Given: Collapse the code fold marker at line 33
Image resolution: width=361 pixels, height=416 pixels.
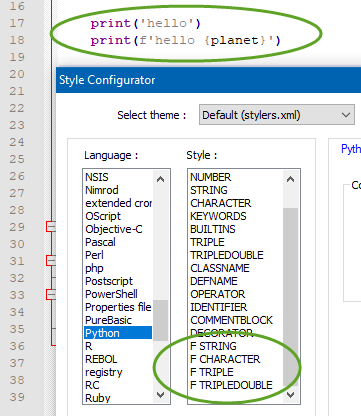Looking at the screenshot, I should (51, 295).
